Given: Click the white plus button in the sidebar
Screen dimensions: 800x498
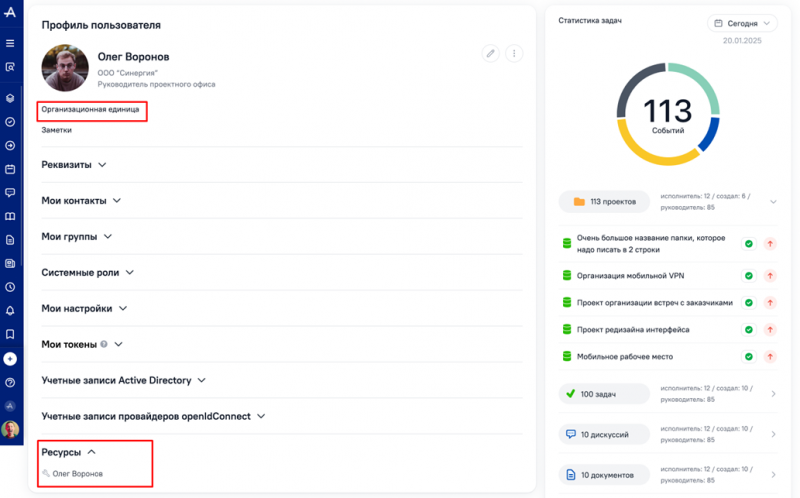Looking at the screenshot, I should (10, 359).
